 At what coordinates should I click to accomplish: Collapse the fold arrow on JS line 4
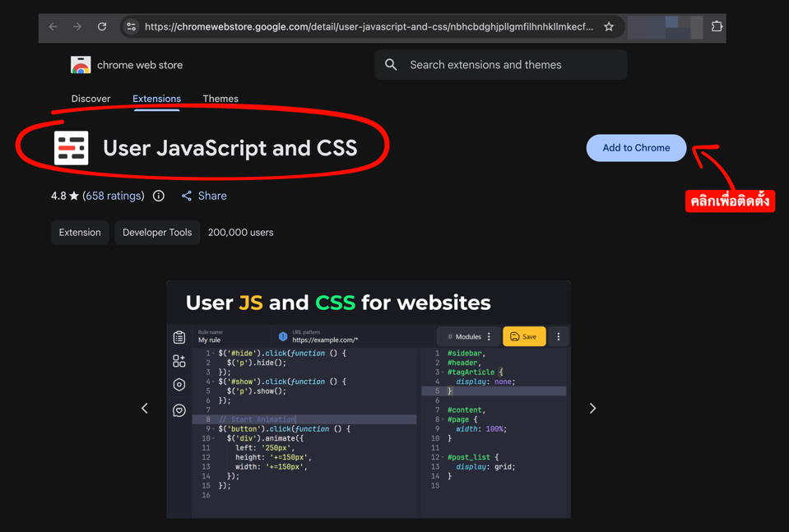coord(213,382)
